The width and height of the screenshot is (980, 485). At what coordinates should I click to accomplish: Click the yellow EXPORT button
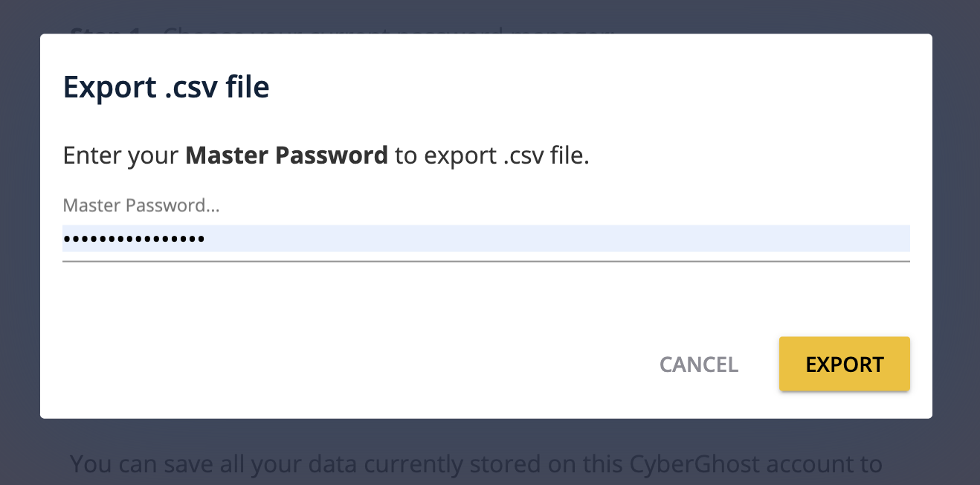coord(844,364)
